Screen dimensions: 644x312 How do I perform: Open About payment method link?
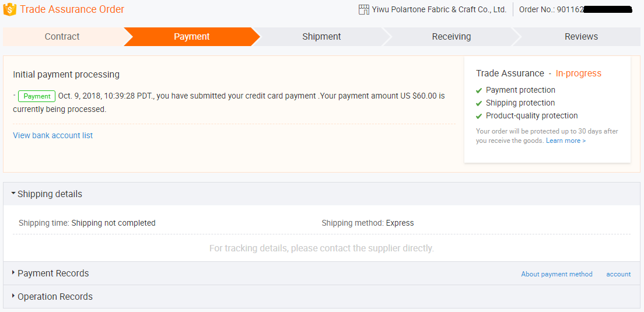click(x=556, y=274)
